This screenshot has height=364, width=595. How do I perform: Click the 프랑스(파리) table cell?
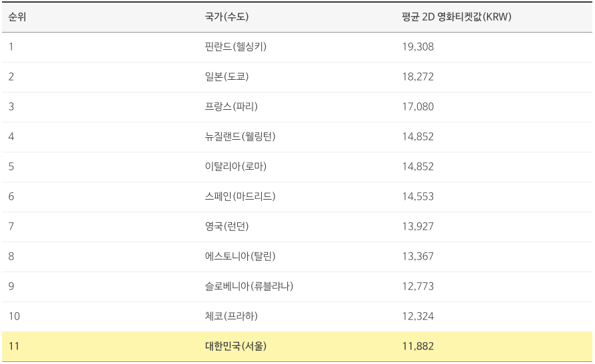coord(231,106)
